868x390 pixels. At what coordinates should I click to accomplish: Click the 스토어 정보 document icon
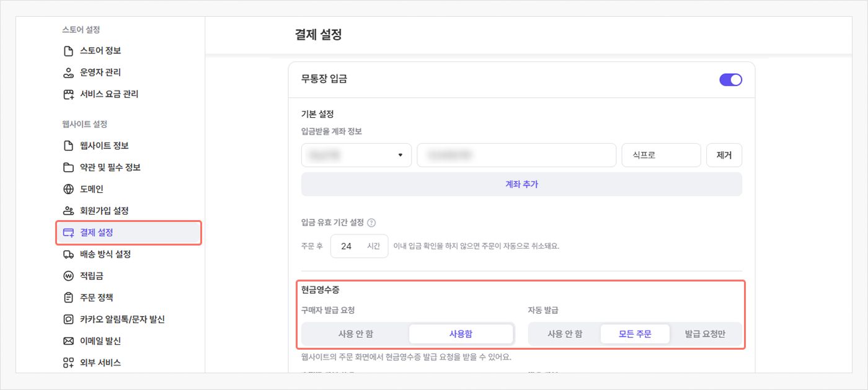pyautogui.click(x=69, y=51)
